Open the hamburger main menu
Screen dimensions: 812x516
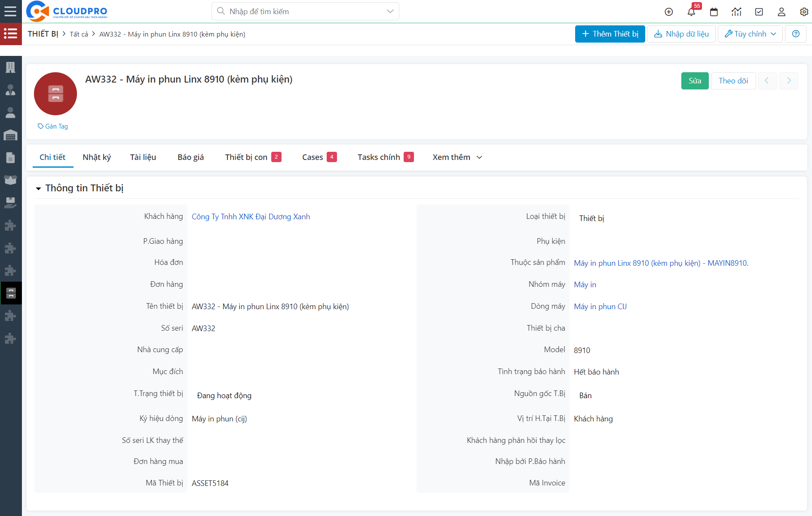tap(10, 11)
